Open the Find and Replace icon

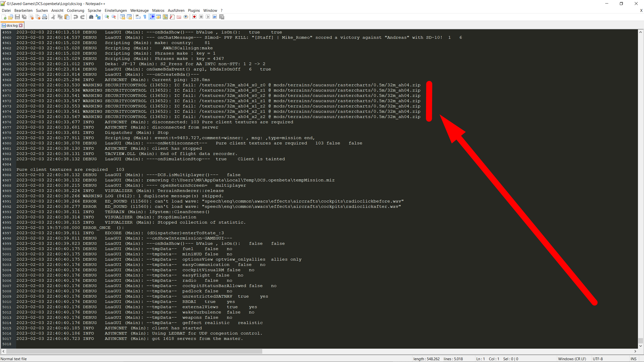point(98,17)
